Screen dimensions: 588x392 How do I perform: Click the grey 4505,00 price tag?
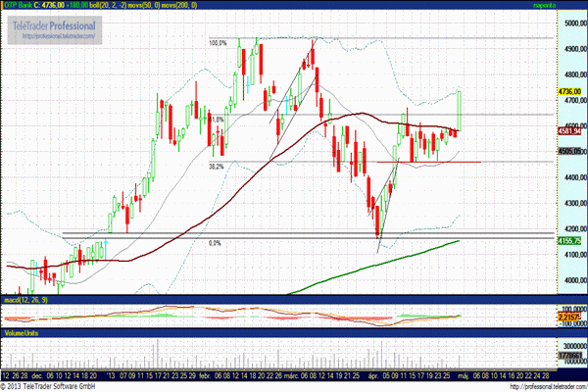point(570,151)
